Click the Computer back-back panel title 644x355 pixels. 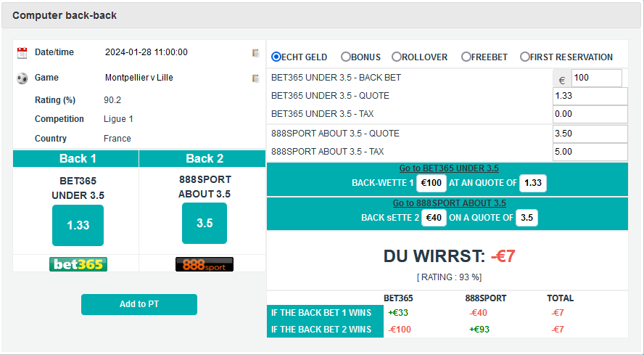[65, 16]
